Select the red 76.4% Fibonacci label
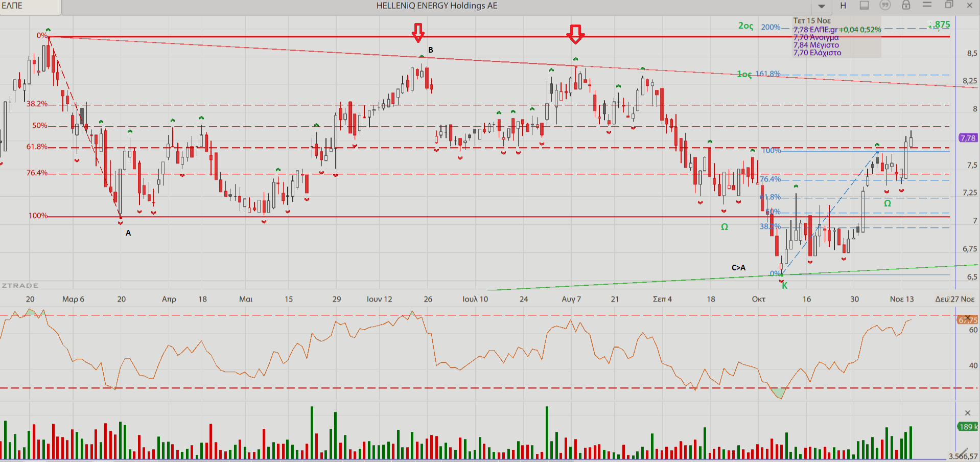 (37, 173)
